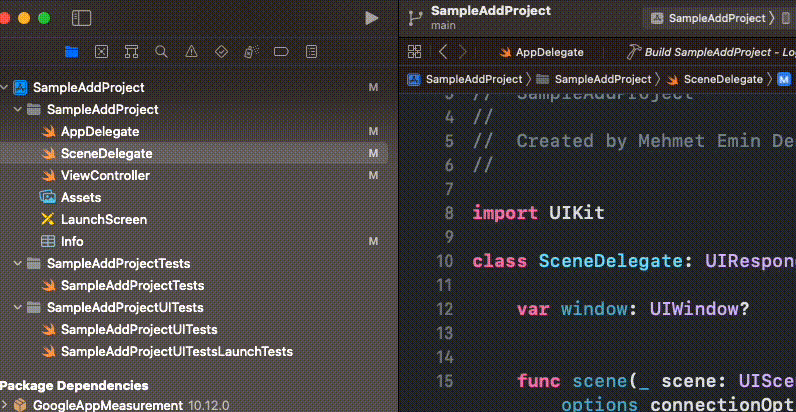Click the LaunchScreen storyboard icon

tap(48, 219)
